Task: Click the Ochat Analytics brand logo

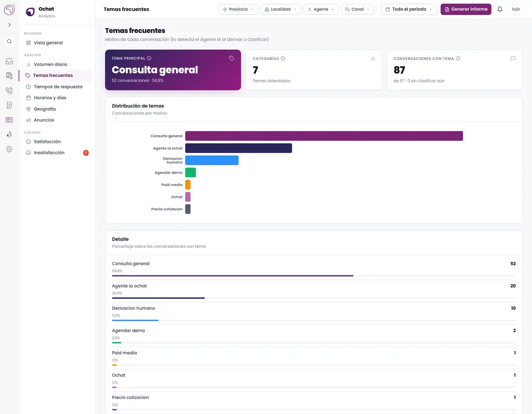Action: point(30,12)
